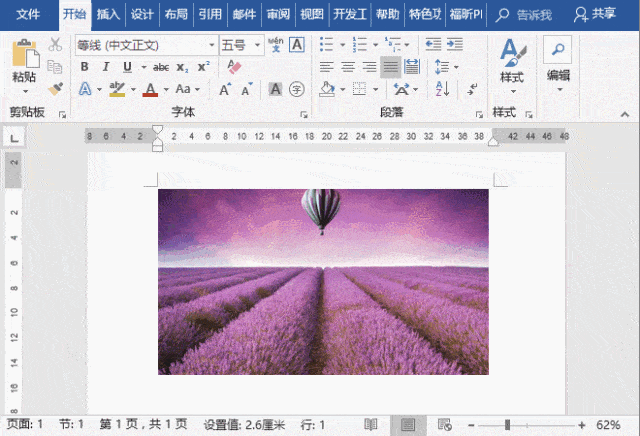Toggle justify alignment
Viewport: 640px width, 436px height.
tap(391, 67)
